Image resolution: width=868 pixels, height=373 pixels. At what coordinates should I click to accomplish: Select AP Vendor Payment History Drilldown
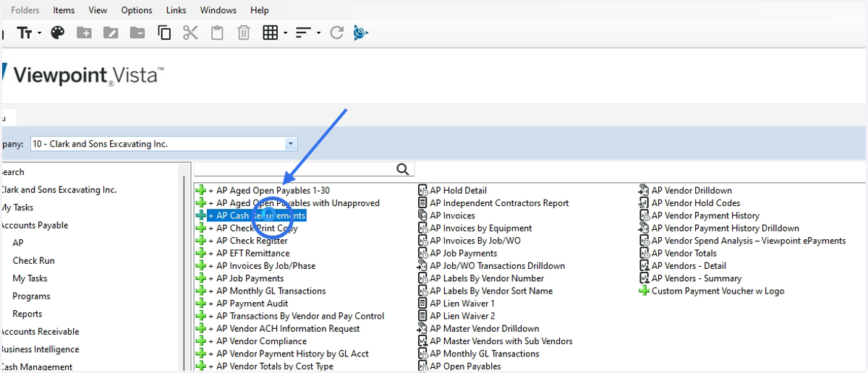pyautogui.click(x=726, y=228)
